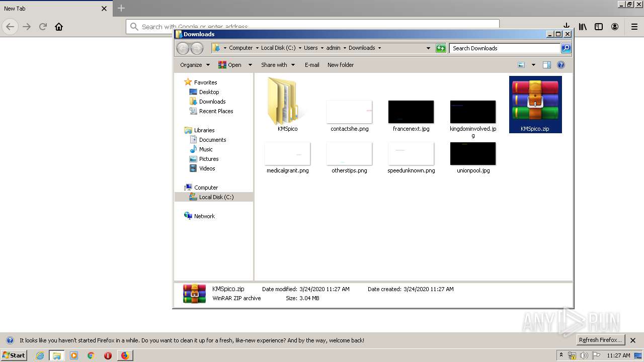Select Favorites in navigation pane
Screen dimensions: 644x362
point(201,82)
